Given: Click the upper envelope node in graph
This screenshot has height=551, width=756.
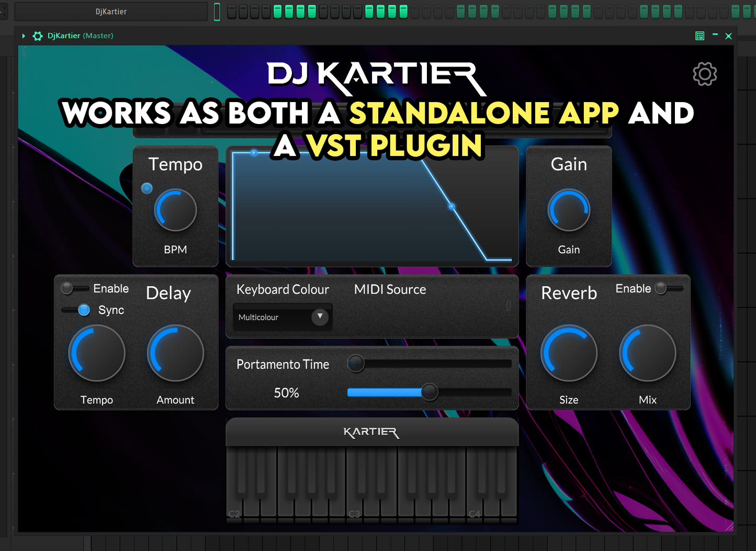Looking at the screenshot, I should [x=254, y=153].
